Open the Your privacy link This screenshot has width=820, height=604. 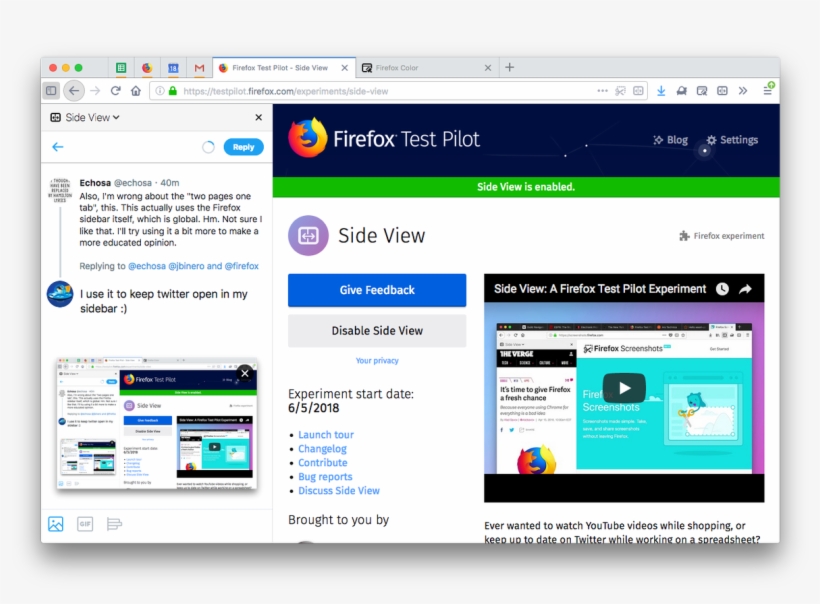click(x=377, y=360)
